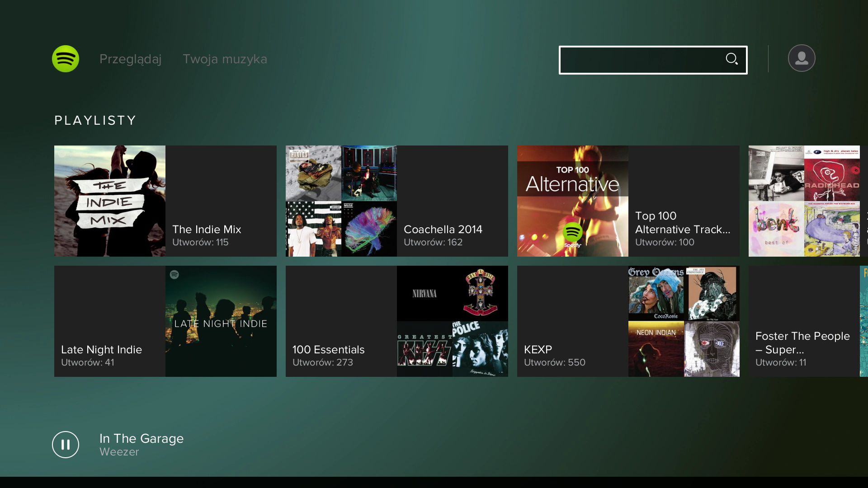Click the search magnifier icon
Screen dimensions: 868x488
pos(731,59)
